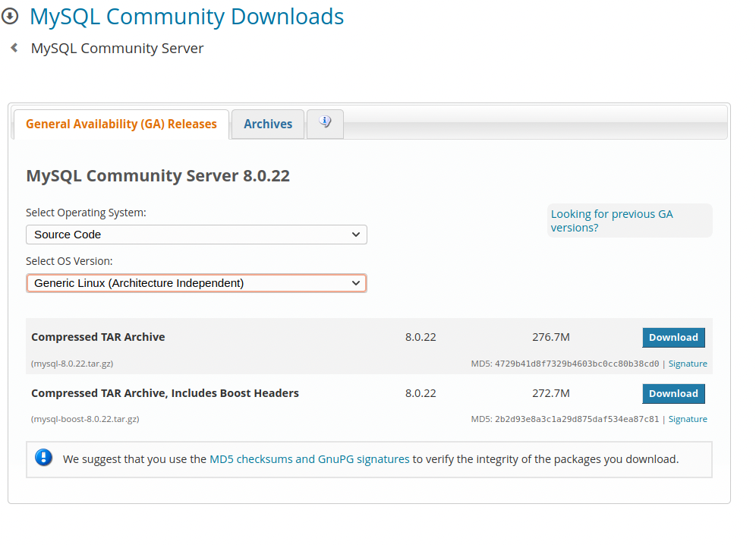This screenshot has height=545, width=756.
Task: Open the information icon tab
Action: pyautogui.click(x=325, y=124)
